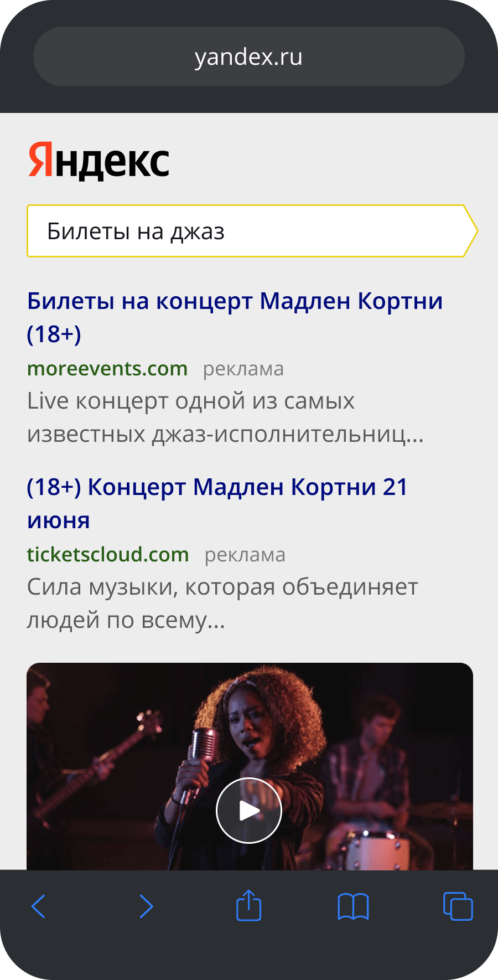This screenshot has width=498, height=980.
Task: Open the bookmarks book icon
Action: coord(353,906)
